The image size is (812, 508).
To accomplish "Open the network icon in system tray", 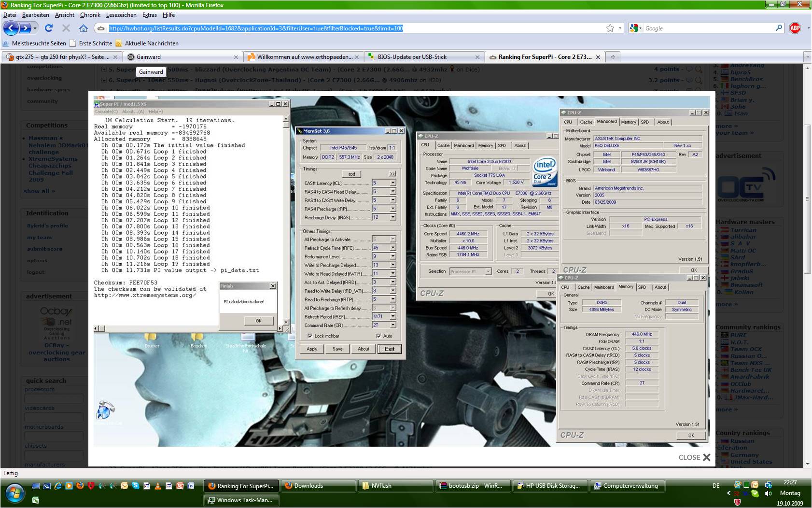I will [769, 485].
